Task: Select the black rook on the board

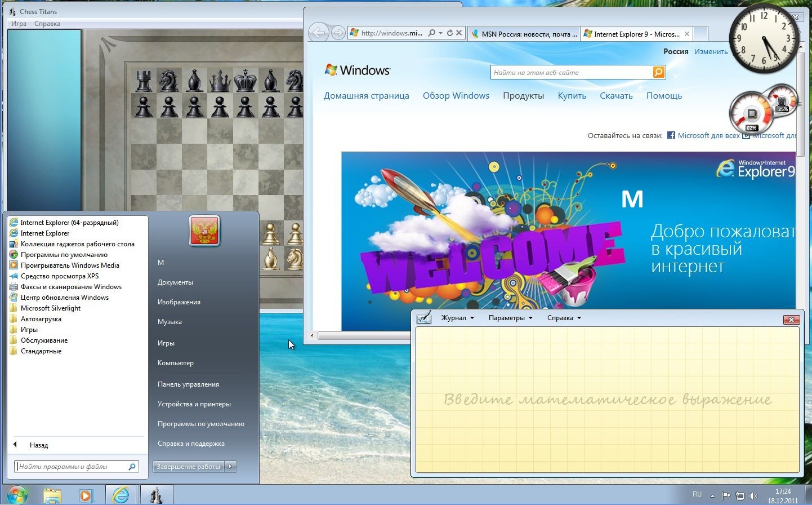Action: (144, 81)
